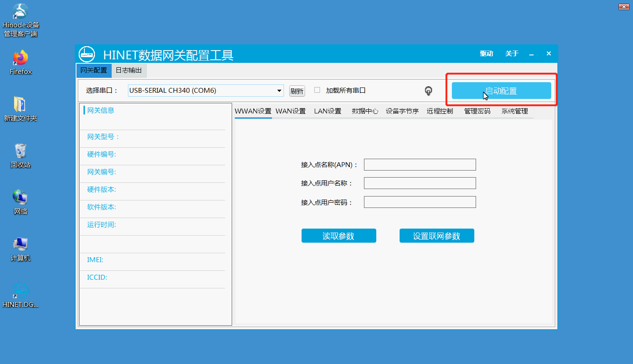Image resolution: width=633 pixels, height=364 pixels.
Task: Click the 关于 link
Action: tap(512, 53)
